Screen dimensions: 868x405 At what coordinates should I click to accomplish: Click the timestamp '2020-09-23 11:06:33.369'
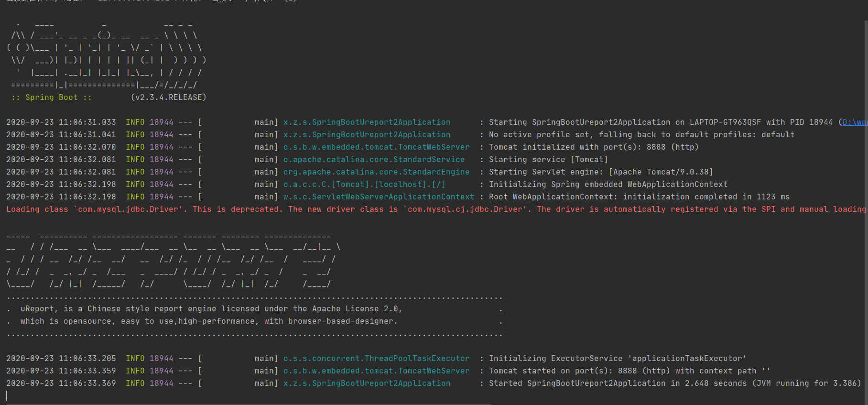[x=61, y=383]
